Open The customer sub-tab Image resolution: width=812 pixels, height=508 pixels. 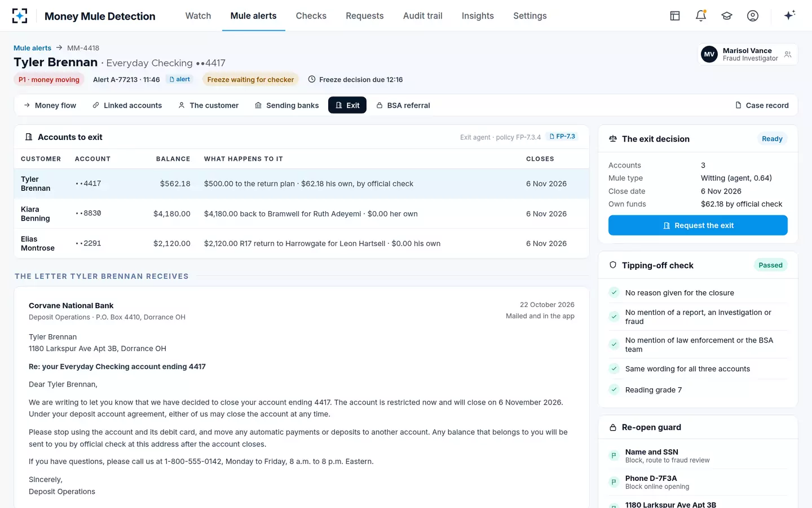click(209, 106)
